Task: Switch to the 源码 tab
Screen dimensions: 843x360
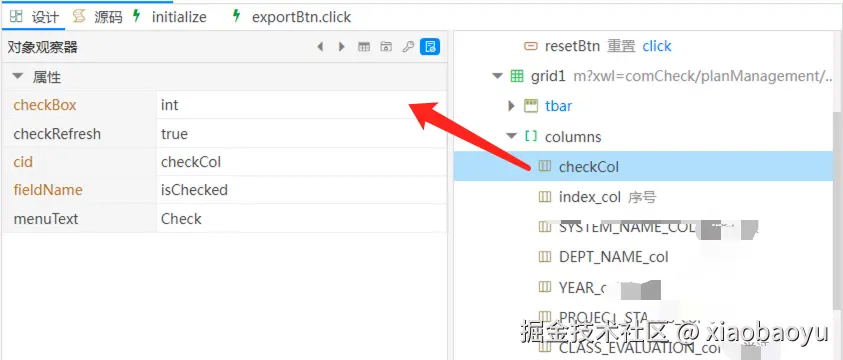Action: click(x=98, y=17)
